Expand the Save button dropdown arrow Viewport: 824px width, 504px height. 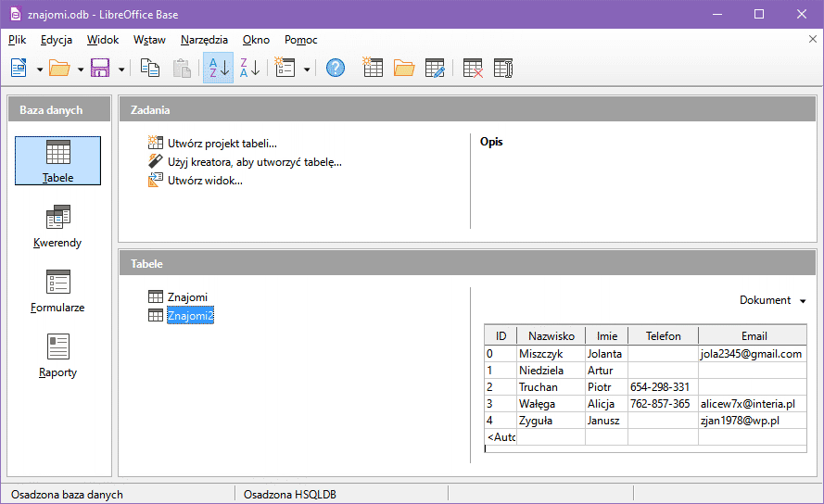(x=121, y=69)
